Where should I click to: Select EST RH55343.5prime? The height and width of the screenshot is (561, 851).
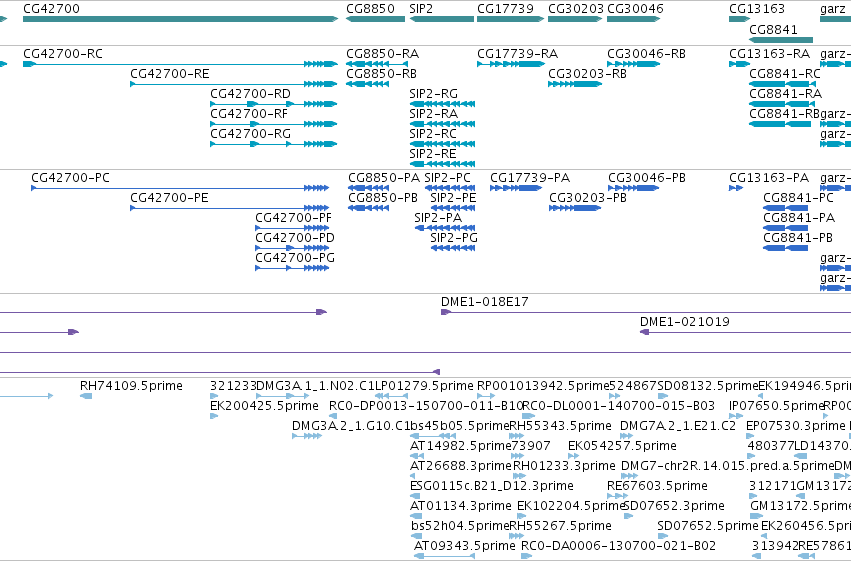(517, 436)
